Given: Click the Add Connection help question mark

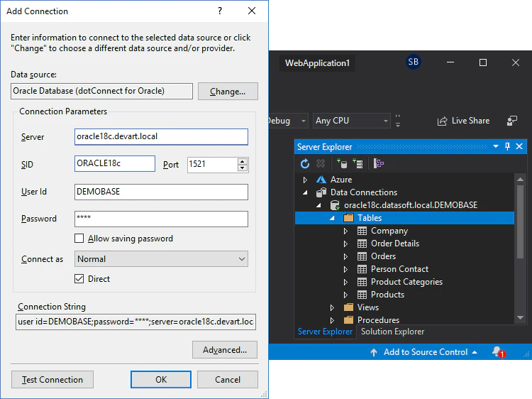Looking at the screenshot, I should (220, 11).
